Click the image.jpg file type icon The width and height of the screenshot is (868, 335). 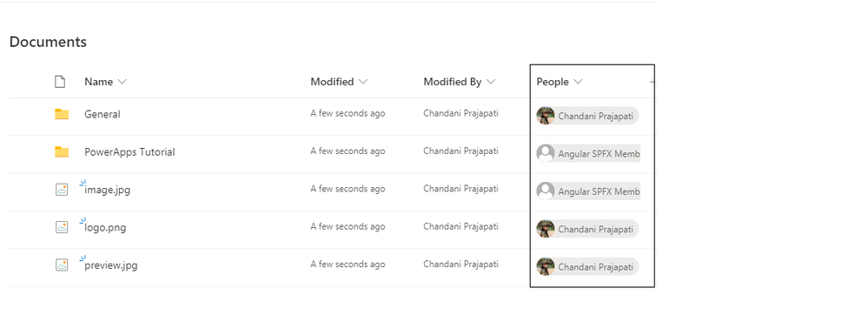(62, 190)
